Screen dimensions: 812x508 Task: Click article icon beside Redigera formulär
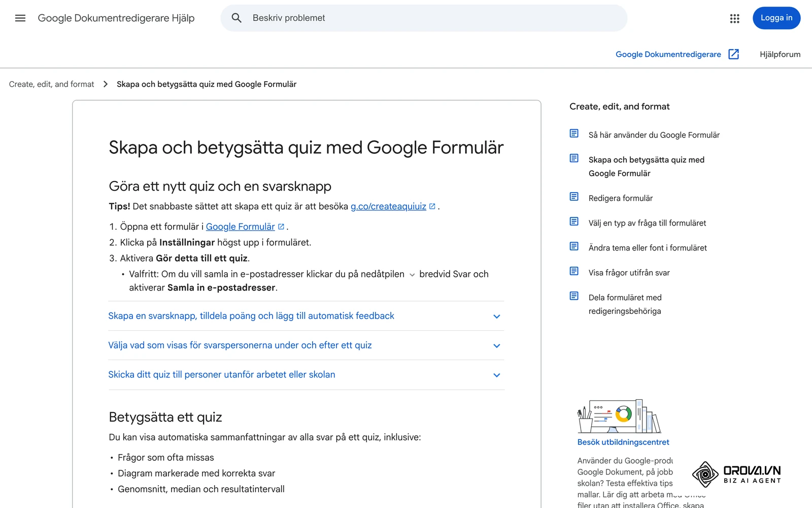click(x=574, y=197)
